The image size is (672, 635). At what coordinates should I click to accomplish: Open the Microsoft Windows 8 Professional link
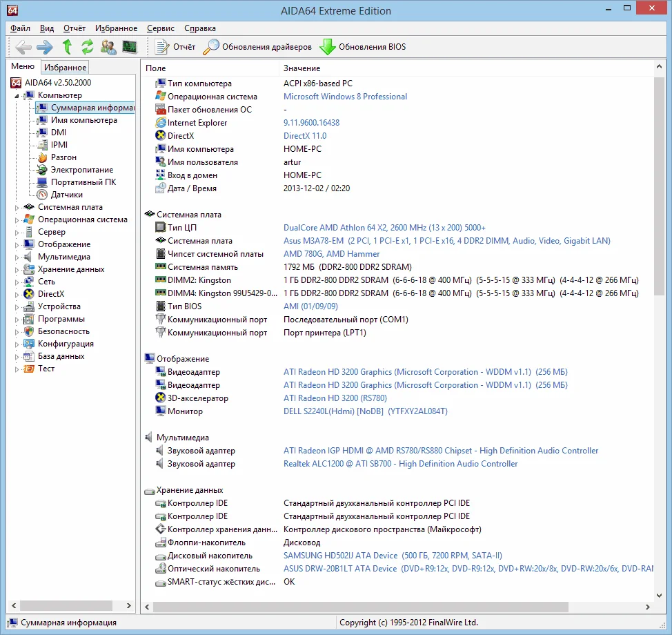345,97
